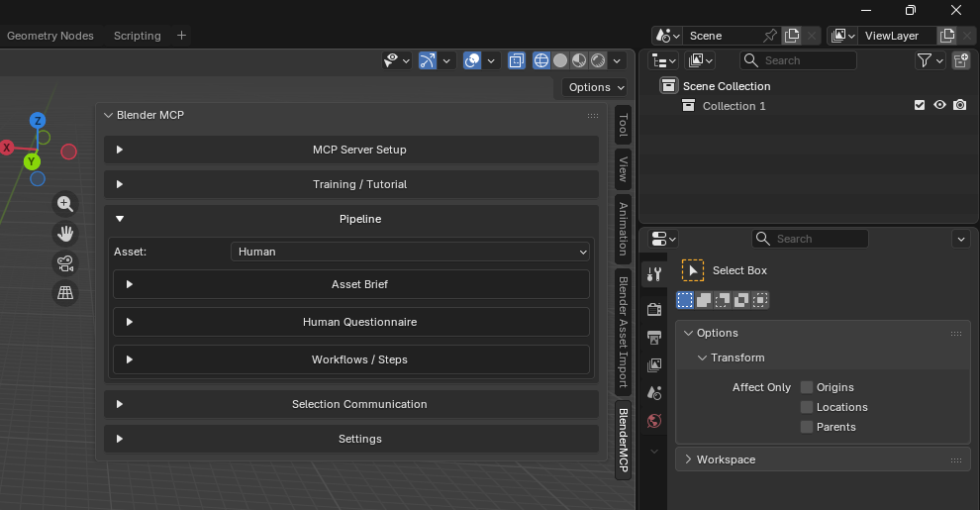Expand the Selection Communication section

coord(351,404)
